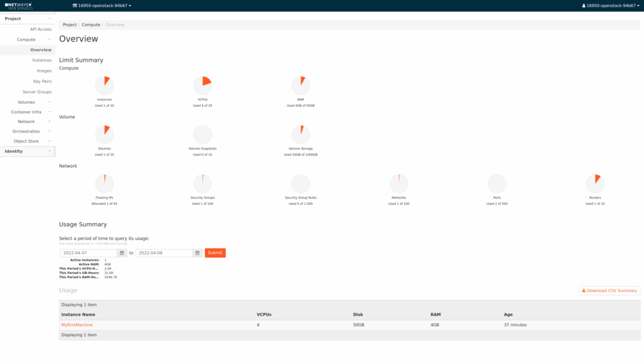Image resolution: width=644 pixels, height=362 pixels.
Task: Go to Key Pairs page
Action: point(42,81)
